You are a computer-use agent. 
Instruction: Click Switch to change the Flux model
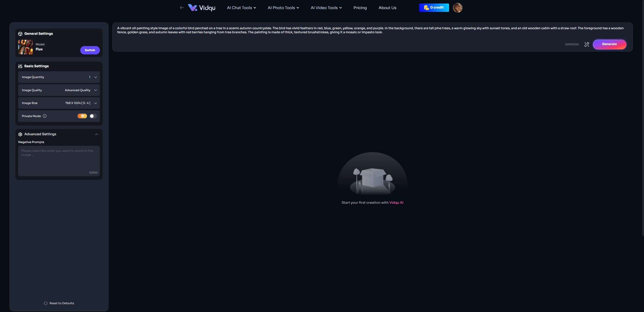coord(90,50)
